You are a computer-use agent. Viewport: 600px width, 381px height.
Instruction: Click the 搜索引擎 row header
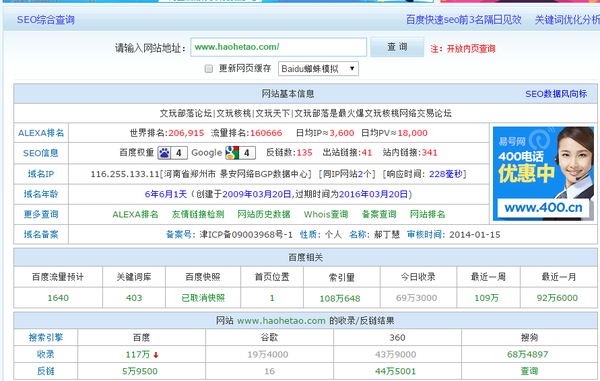46,337
